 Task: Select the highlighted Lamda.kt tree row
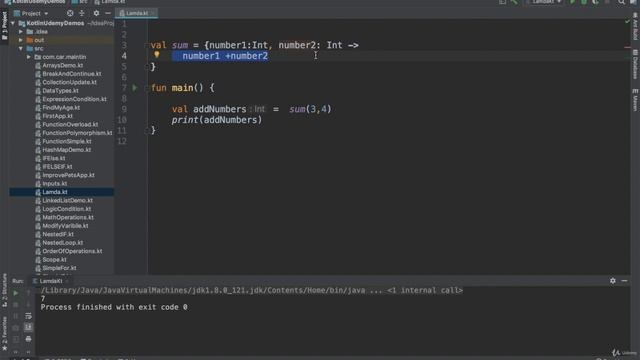[62, 192]
